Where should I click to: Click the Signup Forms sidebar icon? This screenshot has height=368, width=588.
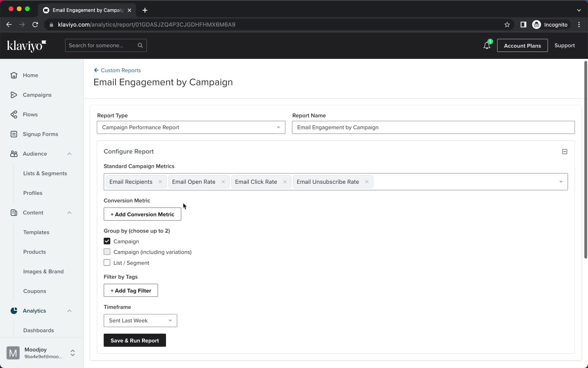coord(14,134)
